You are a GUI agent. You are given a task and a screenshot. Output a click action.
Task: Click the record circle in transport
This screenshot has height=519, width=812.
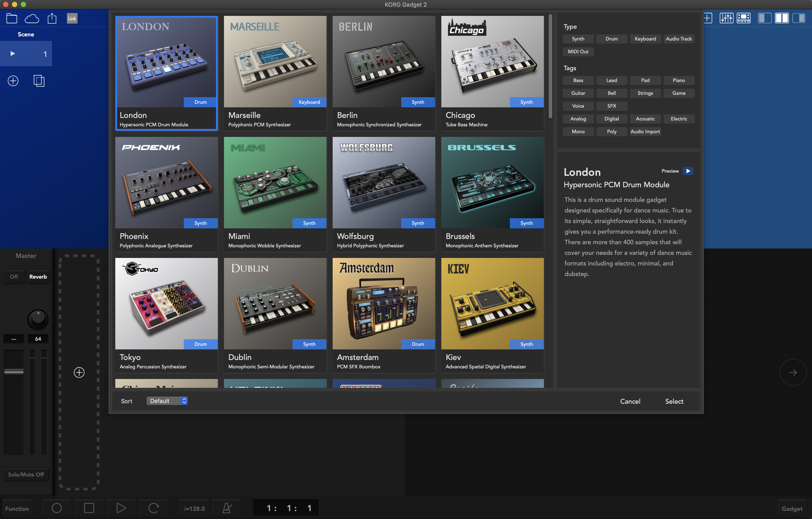[57, 508]
